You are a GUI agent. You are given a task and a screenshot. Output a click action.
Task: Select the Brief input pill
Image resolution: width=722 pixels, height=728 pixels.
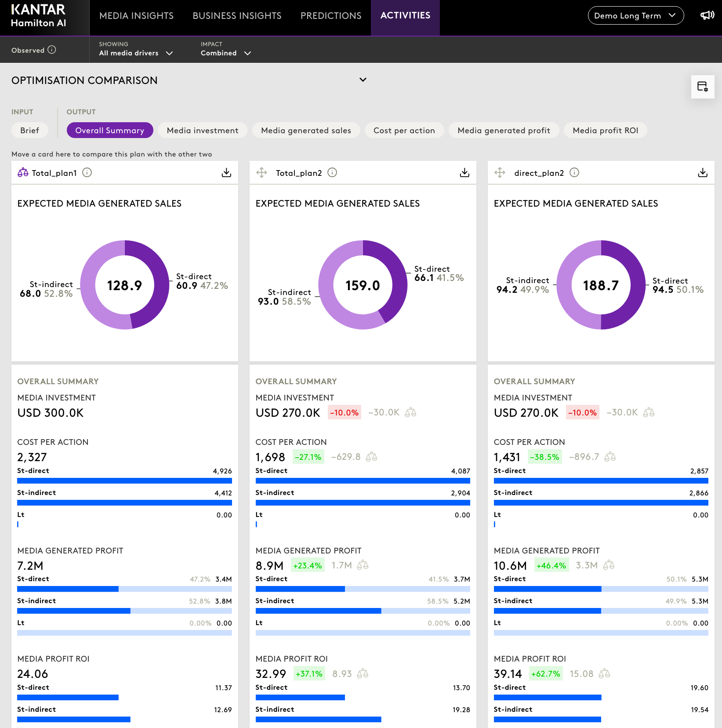(29, 130)
